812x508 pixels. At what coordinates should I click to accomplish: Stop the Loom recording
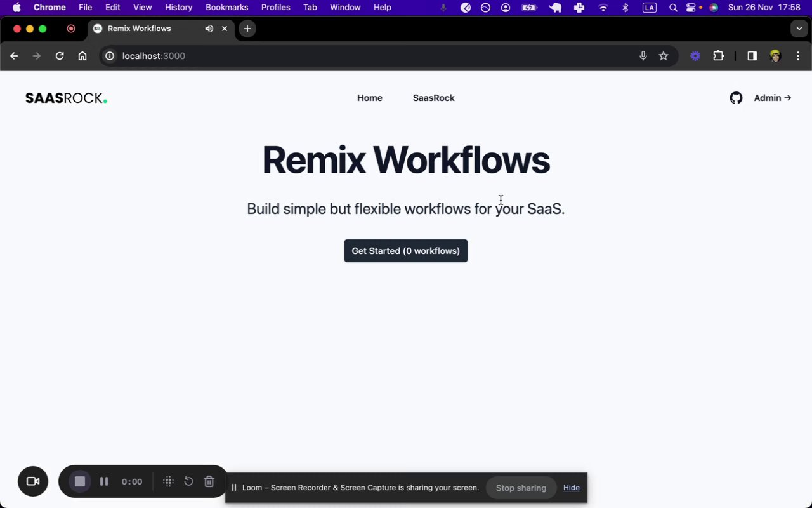[80, 481]
